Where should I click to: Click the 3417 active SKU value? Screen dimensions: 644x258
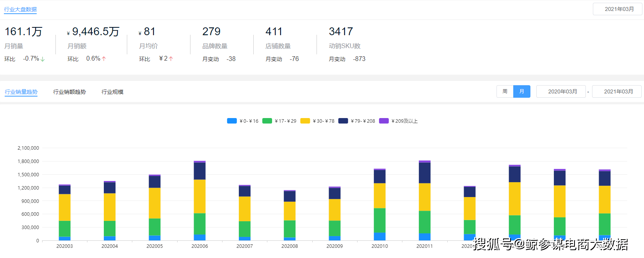341,32
